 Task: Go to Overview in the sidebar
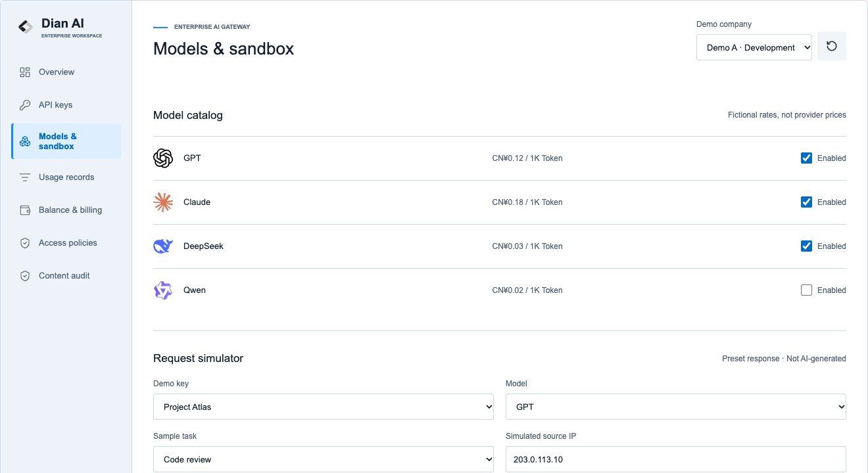click(x=66, y=72)
